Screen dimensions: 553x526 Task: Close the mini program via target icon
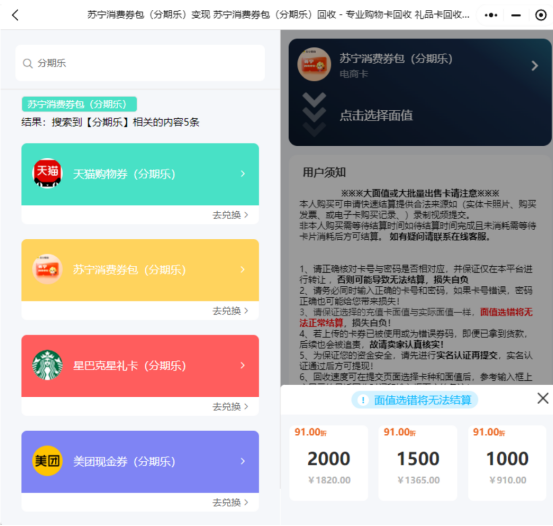541,15
